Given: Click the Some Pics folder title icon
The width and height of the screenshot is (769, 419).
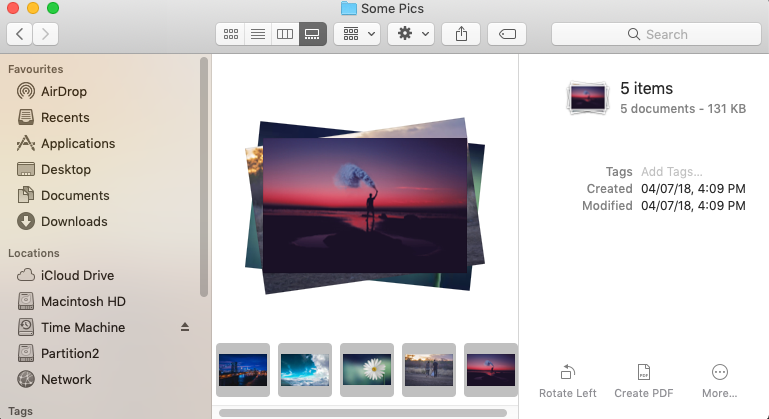Looking at the screenshot, I should click(x=349, y=8).
